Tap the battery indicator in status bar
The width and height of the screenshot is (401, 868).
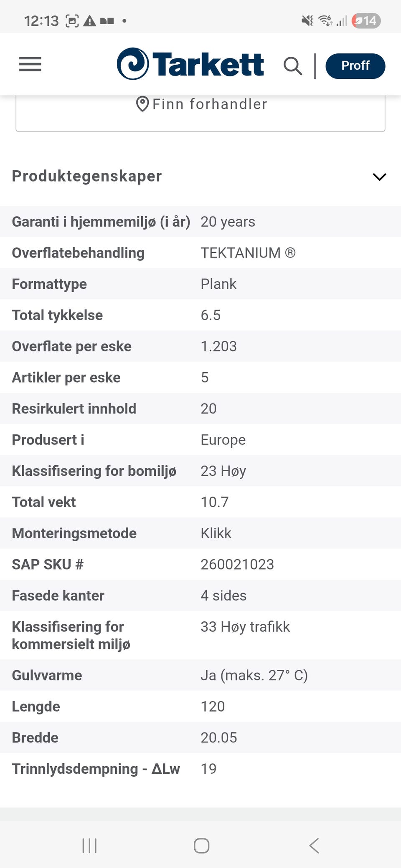[x=366, y=20]
